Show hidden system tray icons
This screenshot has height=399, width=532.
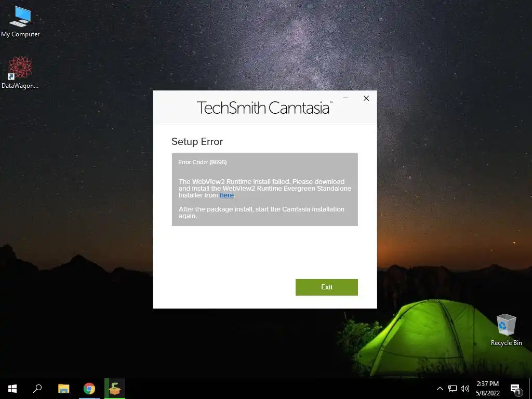[x=440, y=389]
